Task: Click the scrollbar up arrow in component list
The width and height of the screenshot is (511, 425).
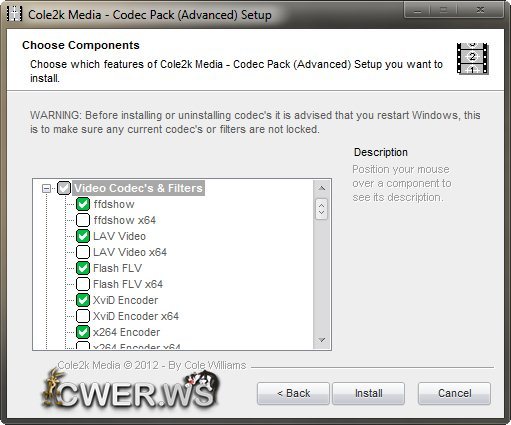Action: pos(322,188)
